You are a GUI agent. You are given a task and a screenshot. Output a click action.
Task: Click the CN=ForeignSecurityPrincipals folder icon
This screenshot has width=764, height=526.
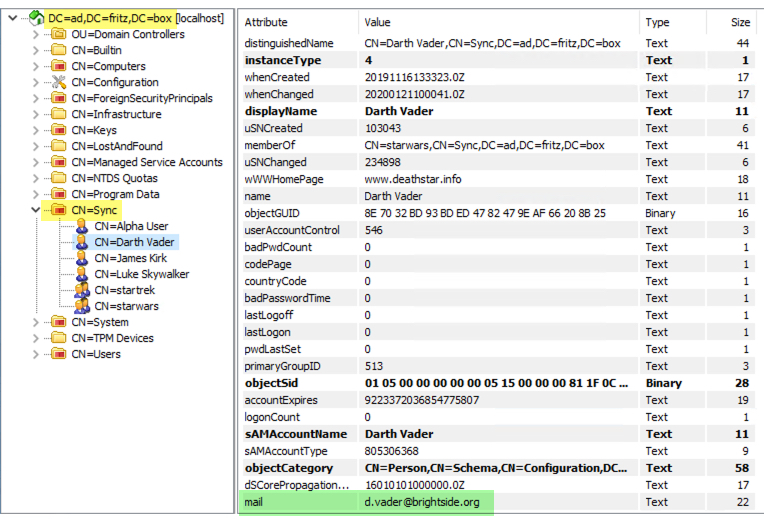[58, 98]
